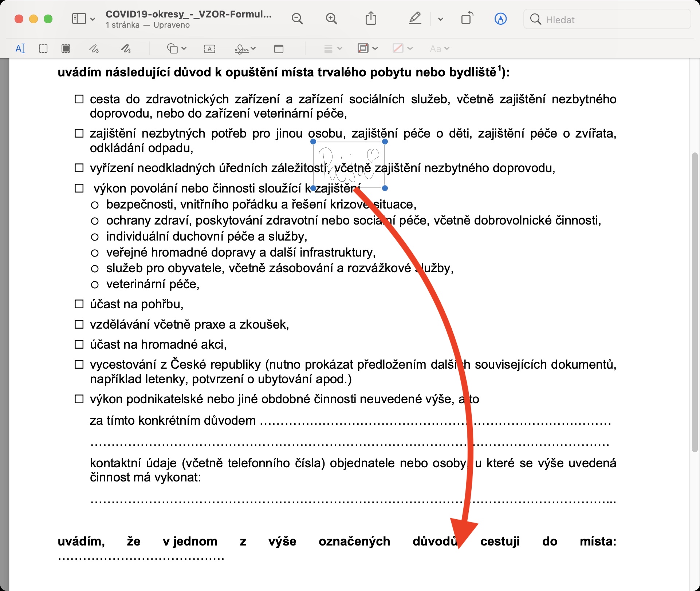700x591 pixels.
Task: Click the inserted signature on page
Action: (x=349, y=165)
